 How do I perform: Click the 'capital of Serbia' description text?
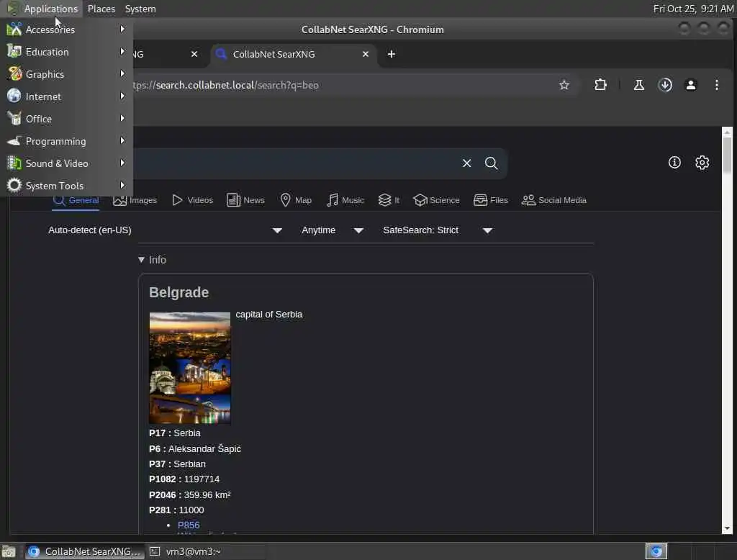click(x=269, y=314)
